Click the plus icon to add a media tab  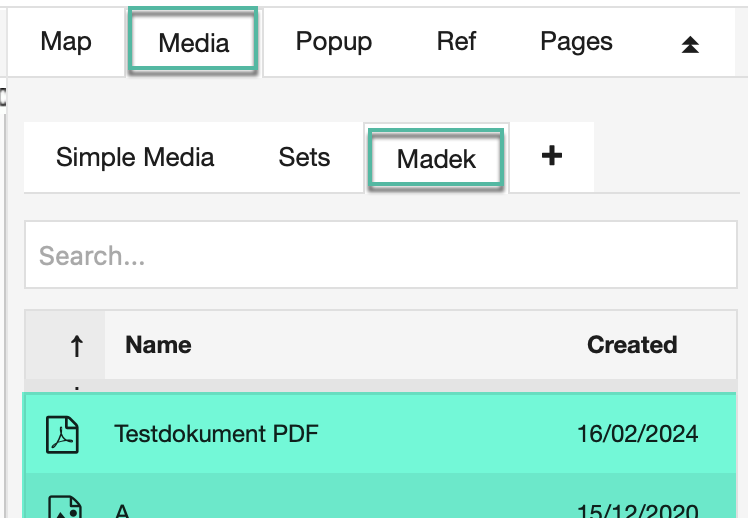coord(551,156)
